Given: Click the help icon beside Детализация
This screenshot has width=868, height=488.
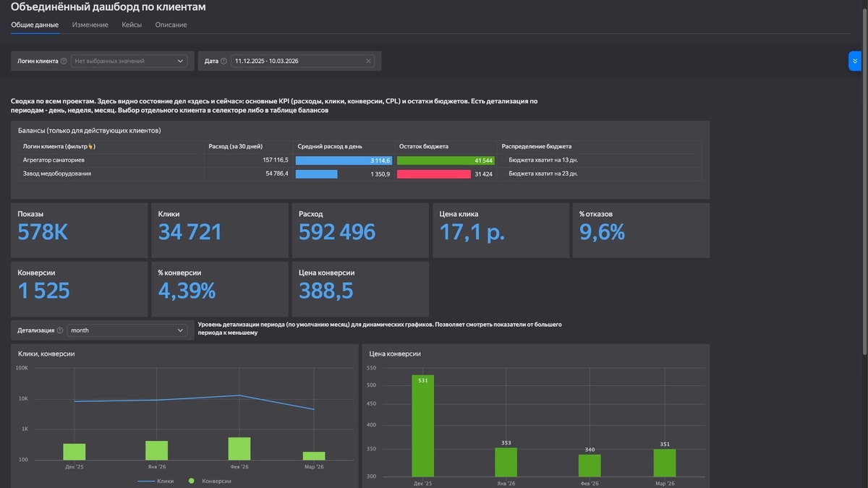Looking at the screenshot, I should [60, 330].
